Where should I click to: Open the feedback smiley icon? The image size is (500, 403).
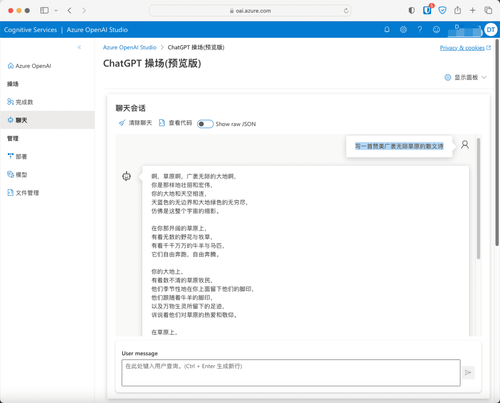point(436,30)
